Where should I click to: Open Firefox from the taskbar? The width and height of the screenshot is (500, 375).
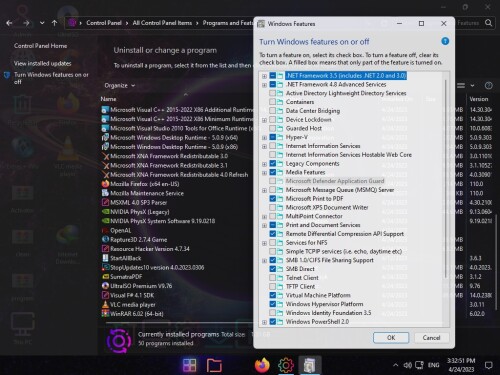coord(262,365)
